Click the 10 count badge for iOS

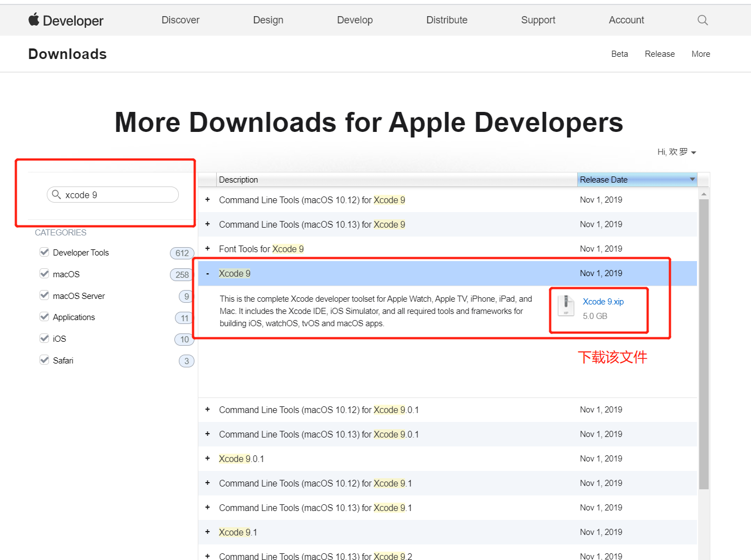(x=184, y=340)
